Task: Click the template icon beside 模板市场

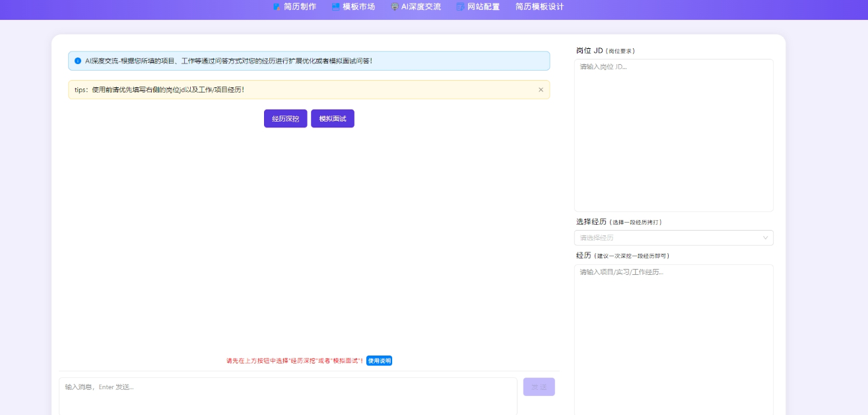Action: pyautogui.click(x=336, y=7)
